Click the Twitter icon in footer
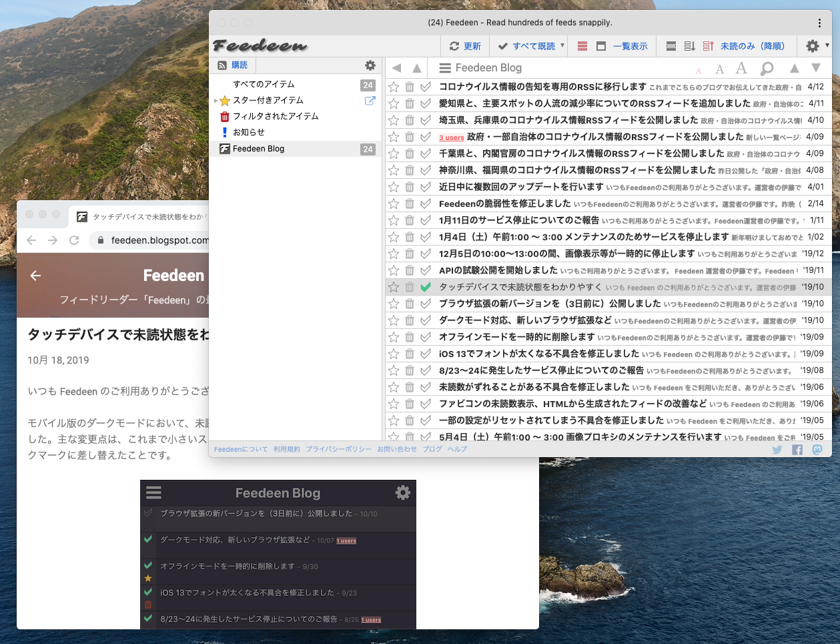 coord(777,450)
